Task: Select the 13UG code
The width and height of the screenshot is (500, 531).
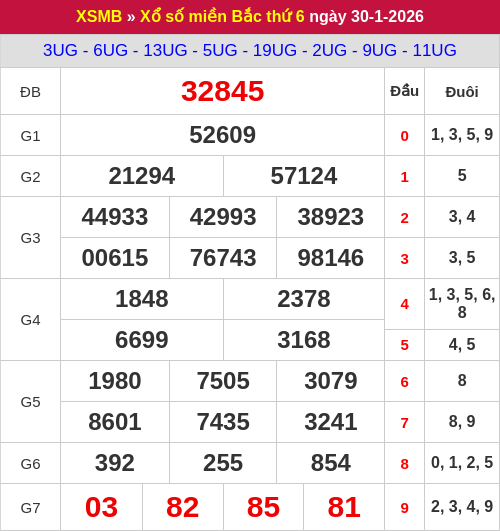Action: pos(165,50)
